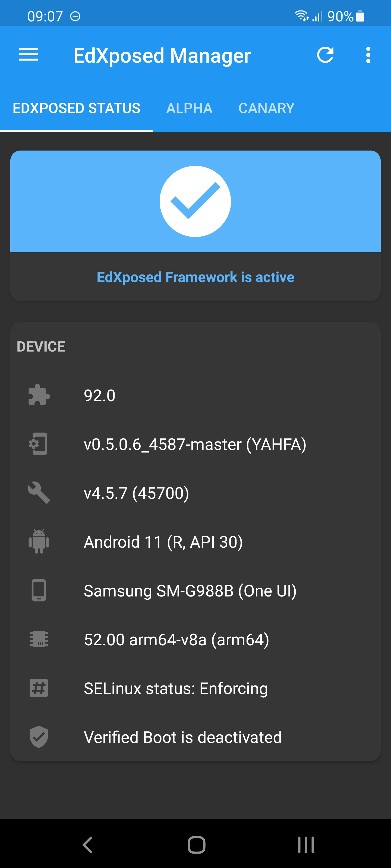Open the CANARY tab

(x=266, y=108)
